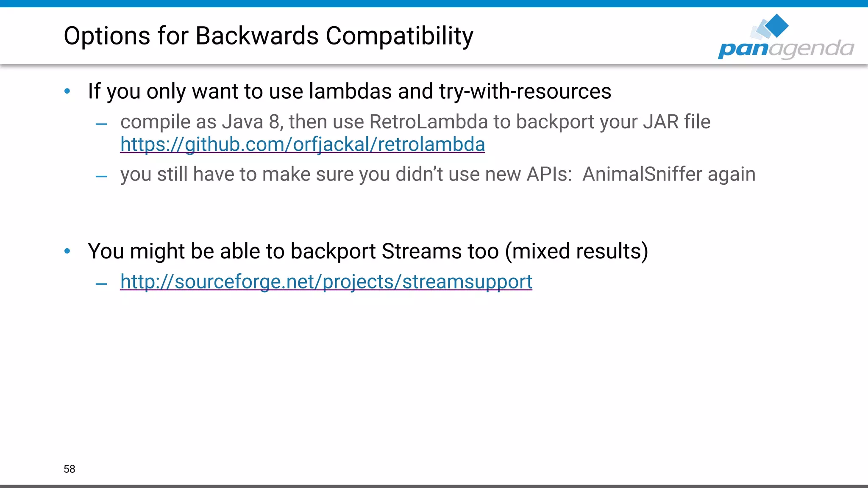Click the '(mixed results)' text
Image resolution: width=868 pixels, height=488 pixels.
pyautogui.click(x=576, y=251)
